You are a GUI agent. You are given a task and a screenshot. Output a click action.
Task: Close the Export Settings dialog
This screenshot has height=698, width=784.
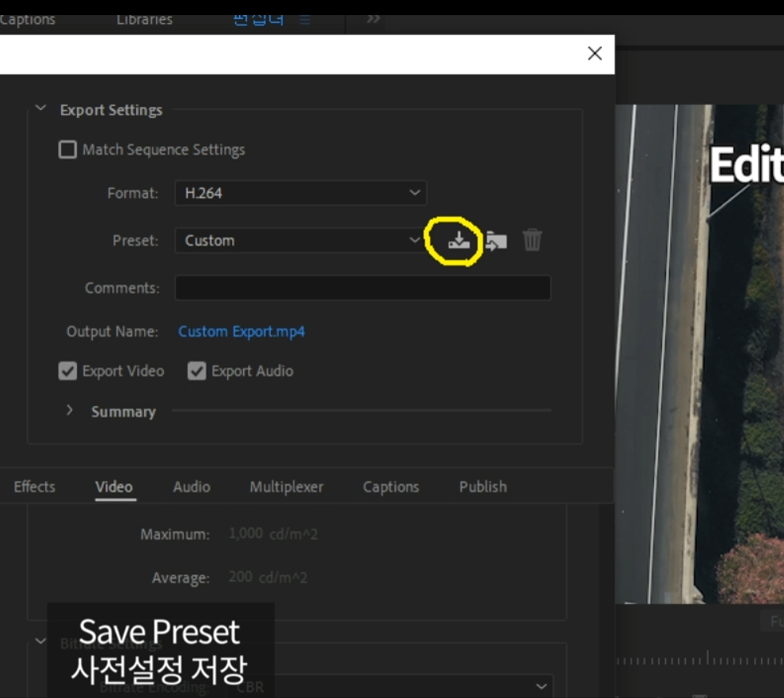pyautogui.click(x=595, y=54)
